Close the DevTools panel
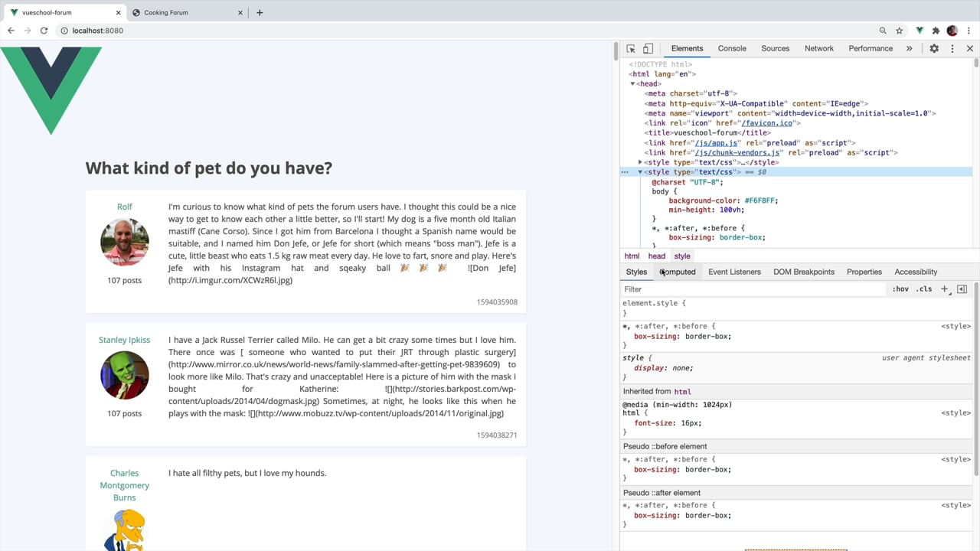The height and width of the screenshot is (551, 980). click(x=970, y=48)
